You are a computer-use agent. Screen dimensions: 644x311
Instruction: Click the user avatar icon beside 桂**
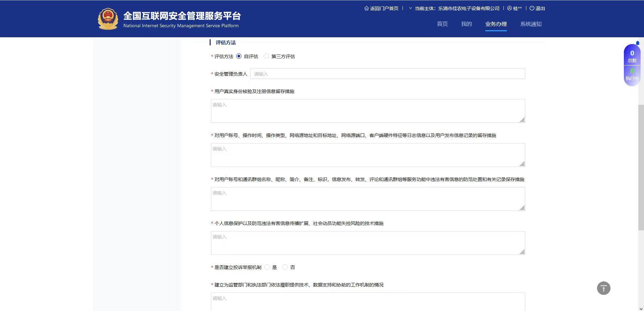click(x=509, y=8)
